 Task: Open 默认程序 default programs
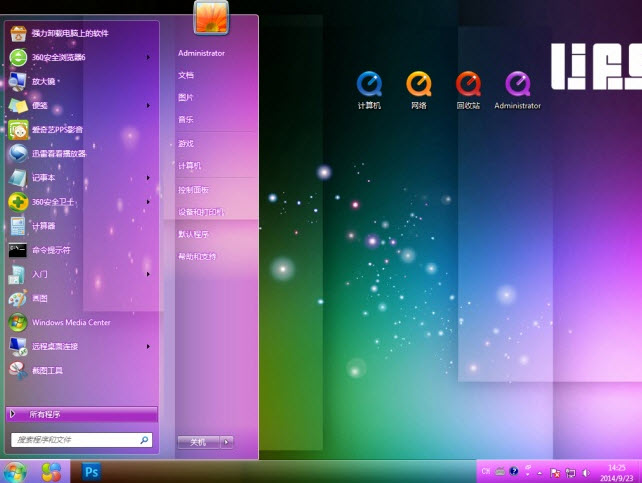click(193, 234)
